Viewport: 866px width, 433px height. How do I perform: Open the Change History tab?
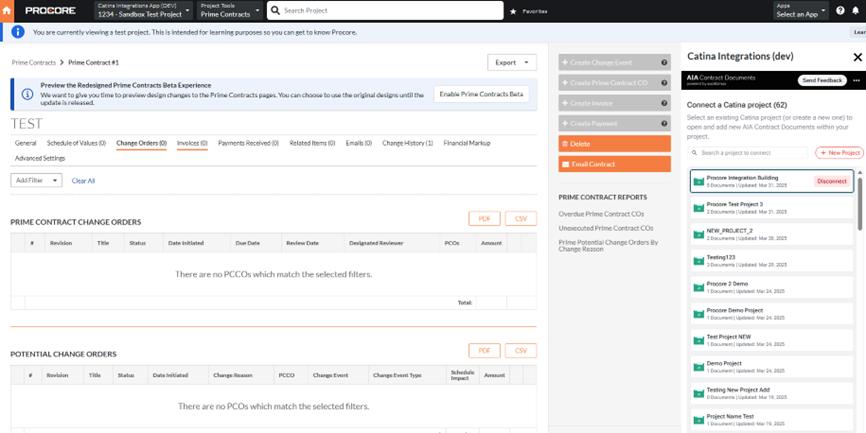pos(407,143)
